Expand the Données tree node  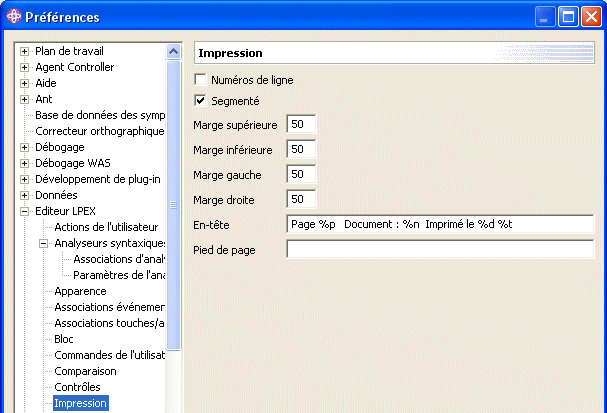pos(24,195)
